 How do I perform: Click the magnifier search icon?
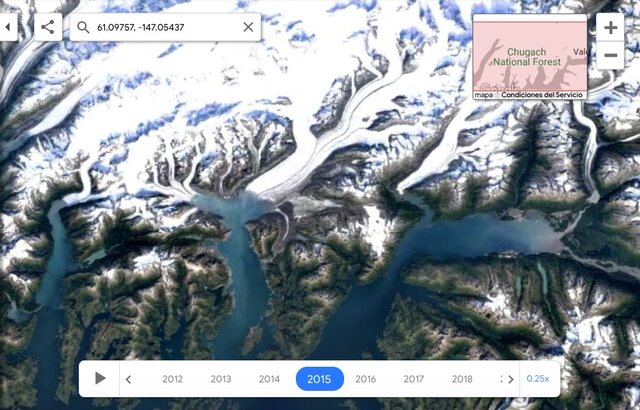pos(83,27)
